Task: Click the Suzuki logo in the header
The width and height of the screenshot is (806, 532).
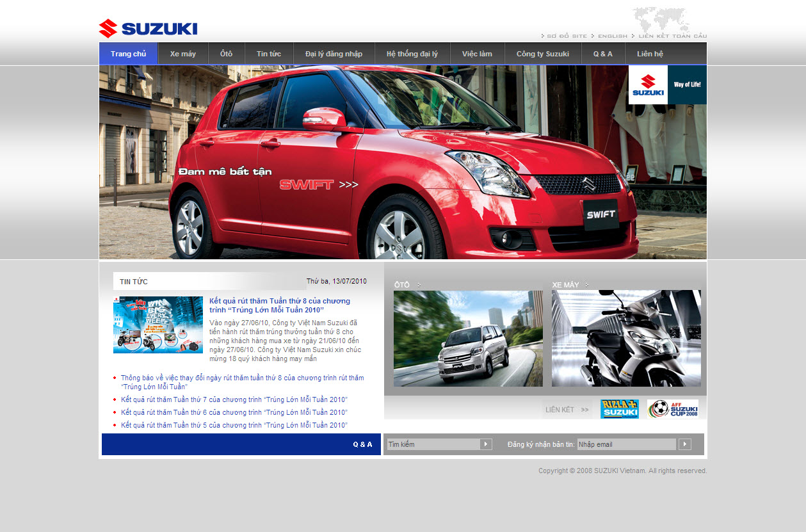Action: click(148, 28)
